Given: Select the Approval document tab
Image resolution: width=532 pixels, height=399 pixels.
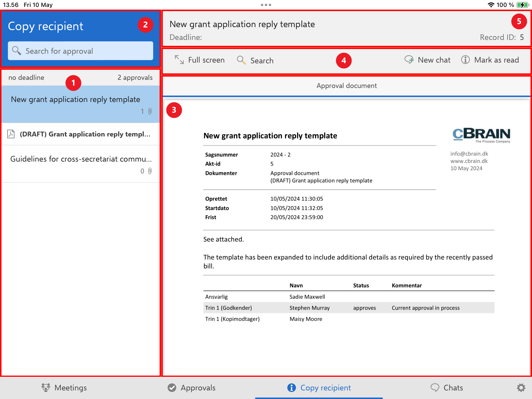Looking at the screenshot, I should point(347,86).
